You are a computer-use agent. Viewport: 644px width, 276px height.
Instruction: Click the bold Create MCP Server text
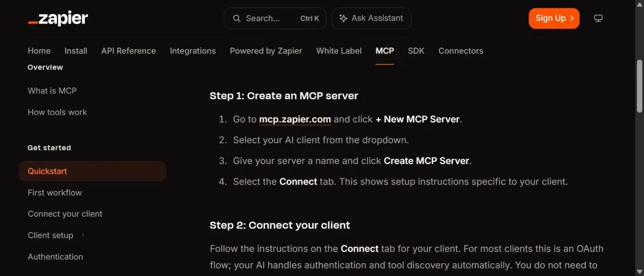pyautogui.click(x=427, y=161)
